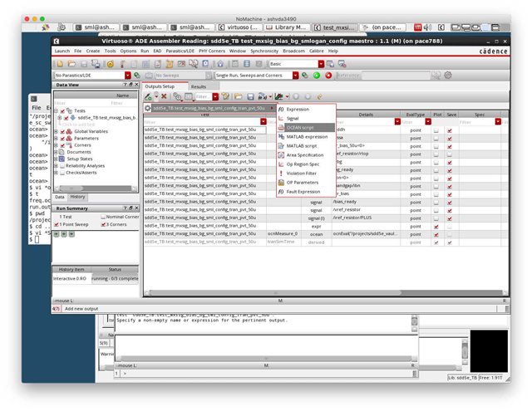532x411 pixels.
Task: Click the Filter field under Details column
Action: (364, 121)
